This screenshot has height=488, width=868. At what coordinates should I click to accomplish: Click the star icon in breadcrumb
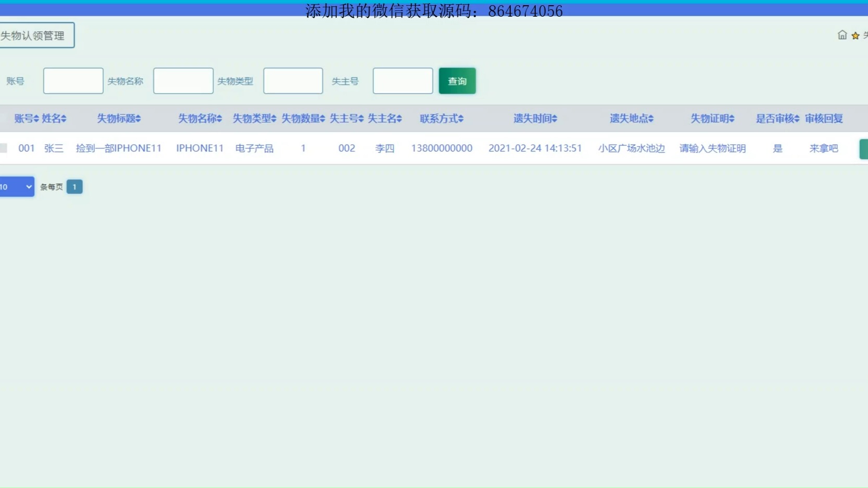pyautogui.click(x=855, y=35)
